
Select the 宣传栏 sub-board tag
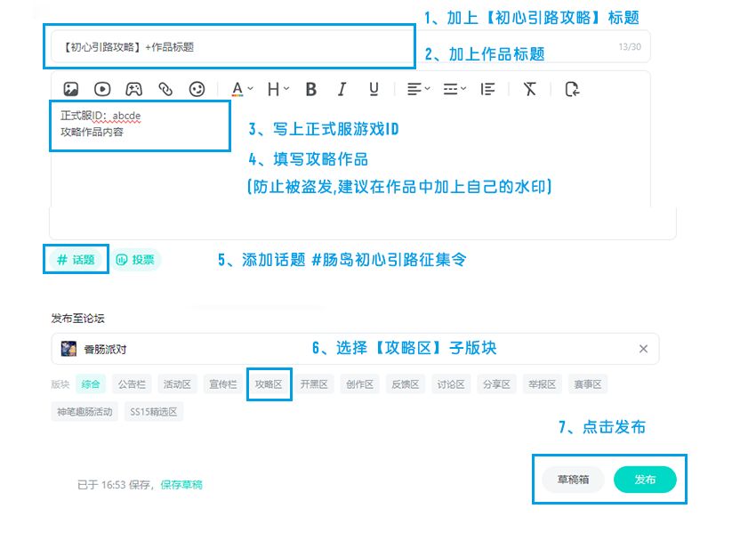(222, 384)
